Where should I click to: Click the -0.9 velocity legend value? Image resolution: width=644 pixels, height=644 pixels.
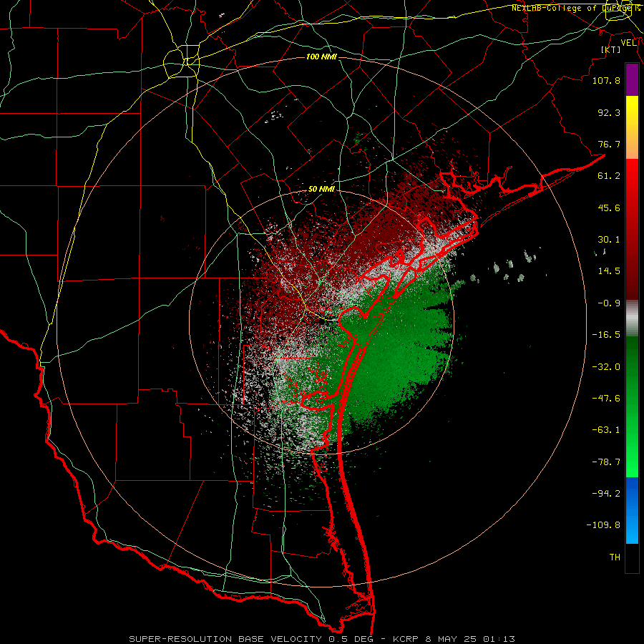click(x=609, y=303)
